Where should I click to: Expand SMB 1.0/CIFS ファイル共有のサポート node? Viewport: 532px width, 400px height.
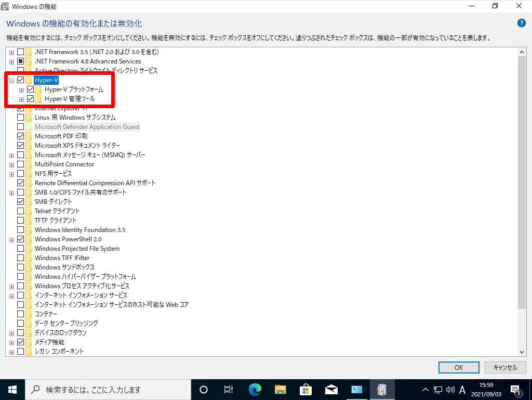coord(11,193)
